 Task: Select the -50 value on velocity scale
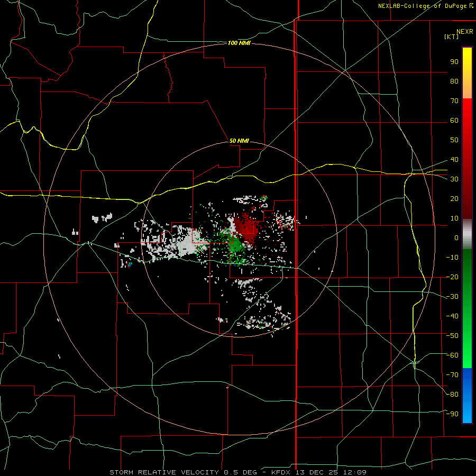(452, 336)
